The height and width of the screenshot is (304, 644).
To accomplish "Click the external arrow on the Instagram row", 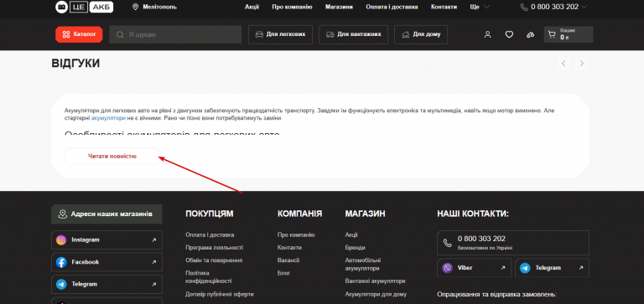I will point(154,240).
